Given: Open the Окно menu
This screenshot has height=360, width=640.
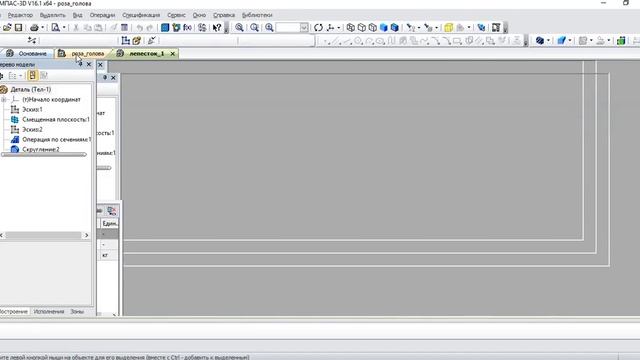Looking at the screenshot, I should coord(199,15).
